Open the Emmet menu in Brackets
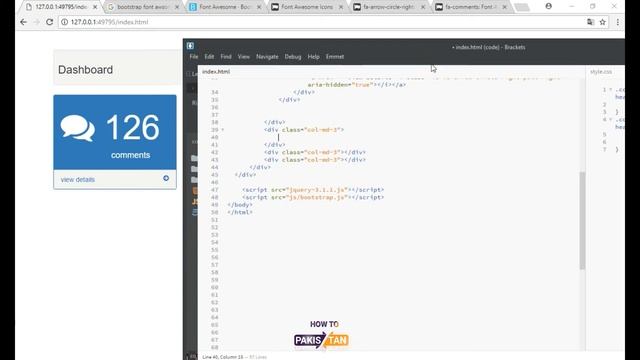This screenshot has height=360, width=640. (335, 57)
